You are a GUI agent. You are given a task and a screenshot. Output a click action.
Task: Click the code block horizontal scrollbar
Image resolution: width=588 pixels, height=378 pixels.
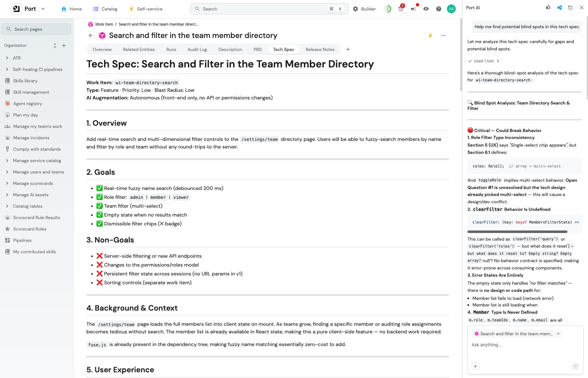coord(518,232)
